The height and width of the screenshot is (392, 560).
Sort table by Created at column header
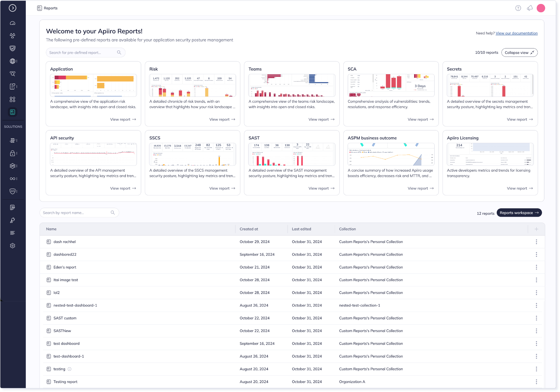pos(249,229)
